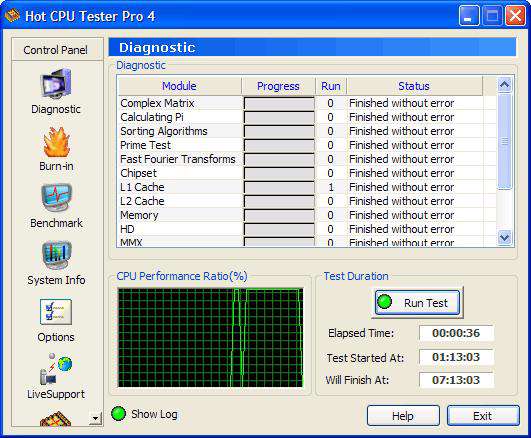Select the Chipset row

point(306,173)
